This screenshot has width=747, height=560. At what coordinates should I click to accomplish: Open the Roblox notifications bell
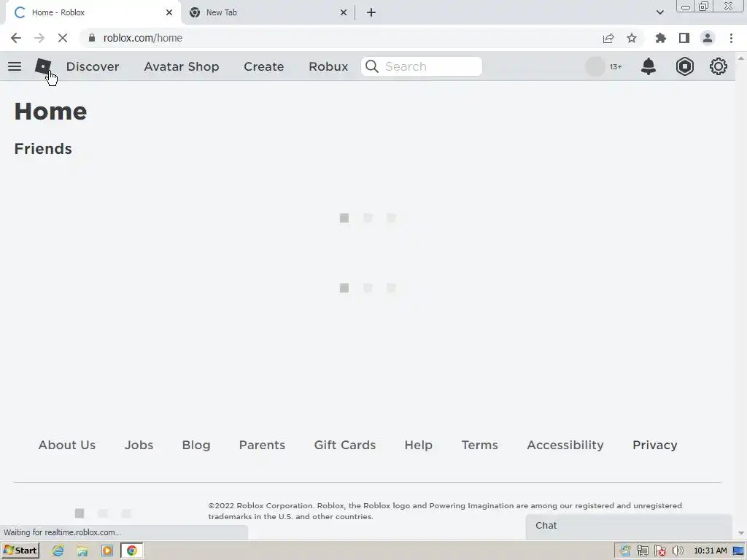[649, 66]
